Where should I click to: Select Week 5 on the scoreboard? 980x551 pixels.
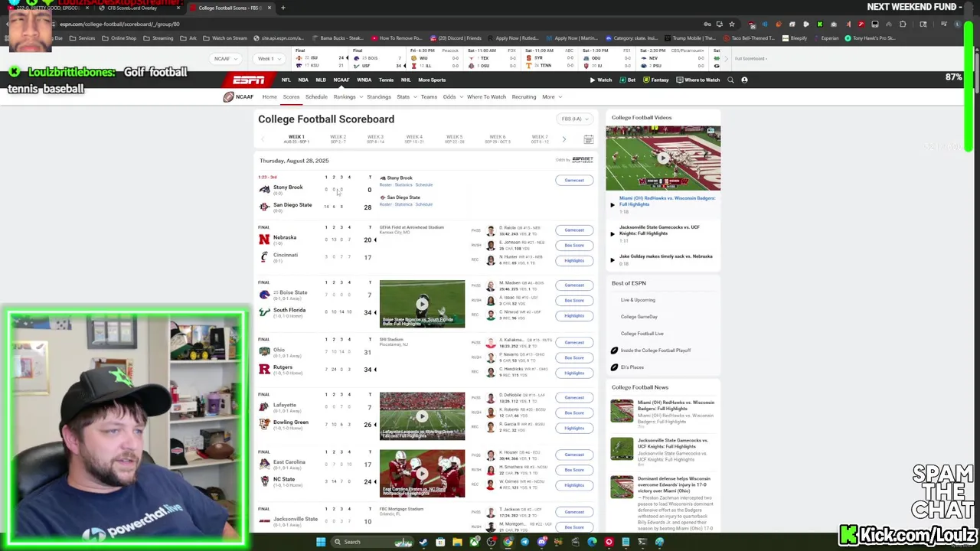tap(454, 139)
